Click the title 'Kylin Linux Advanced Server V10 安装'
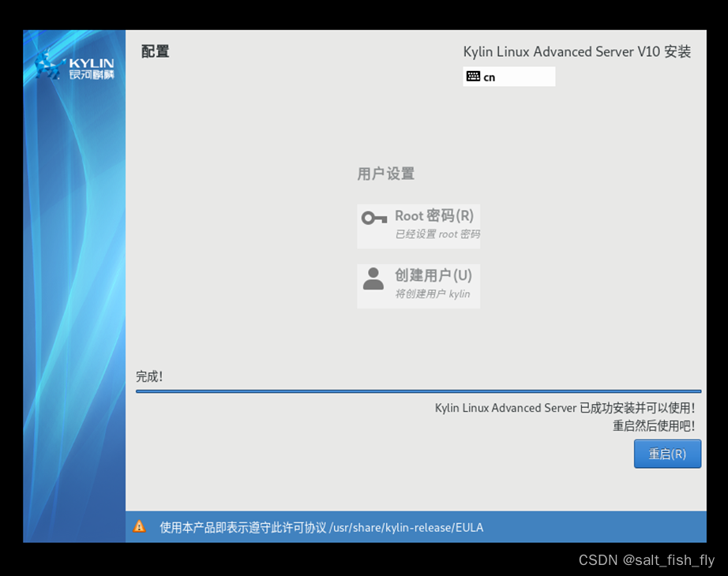The width and height of the screenshot is (728, 576). pyautogui.click(x=579, y=51)
